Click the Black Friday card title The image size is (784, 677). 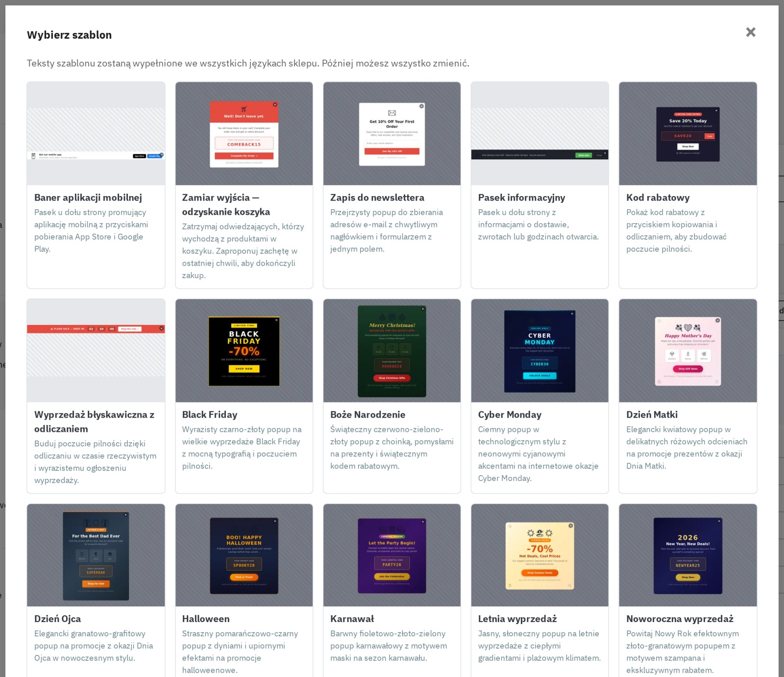point(210,415)
